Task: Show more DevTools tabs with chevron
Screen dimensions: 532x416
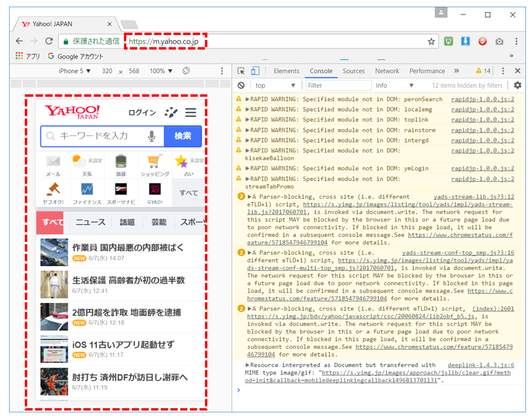Action: tap(456, 71)
